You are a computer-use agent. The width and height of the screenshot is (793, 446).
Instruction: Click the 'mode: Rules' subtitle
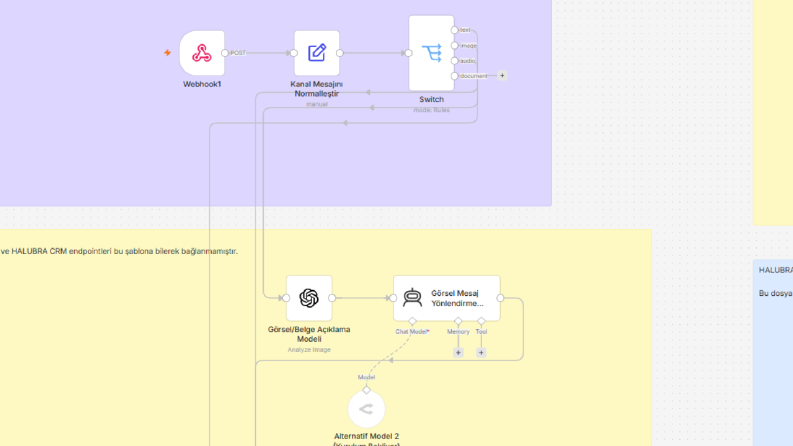[x=431, y=110]
